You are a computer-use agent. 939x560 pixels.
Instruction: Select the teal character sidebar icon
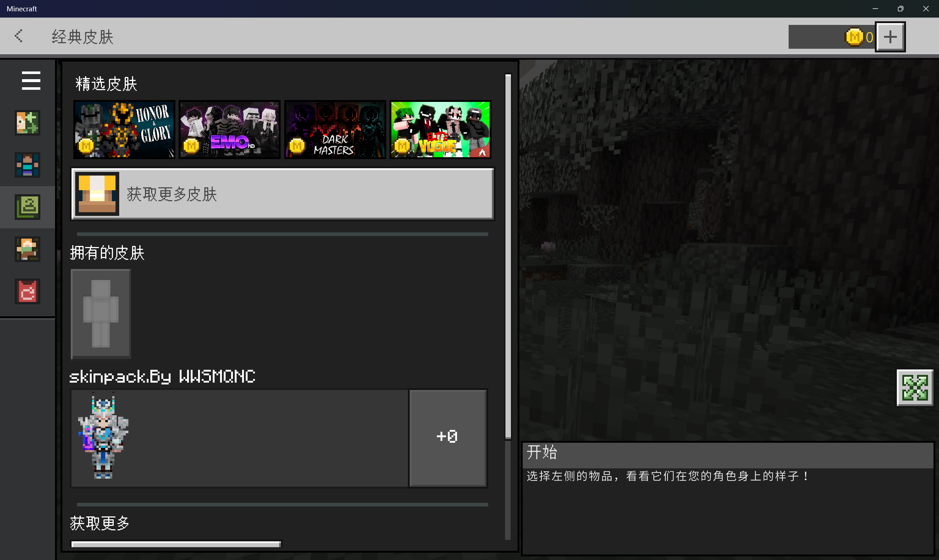(x=28, y=165)
